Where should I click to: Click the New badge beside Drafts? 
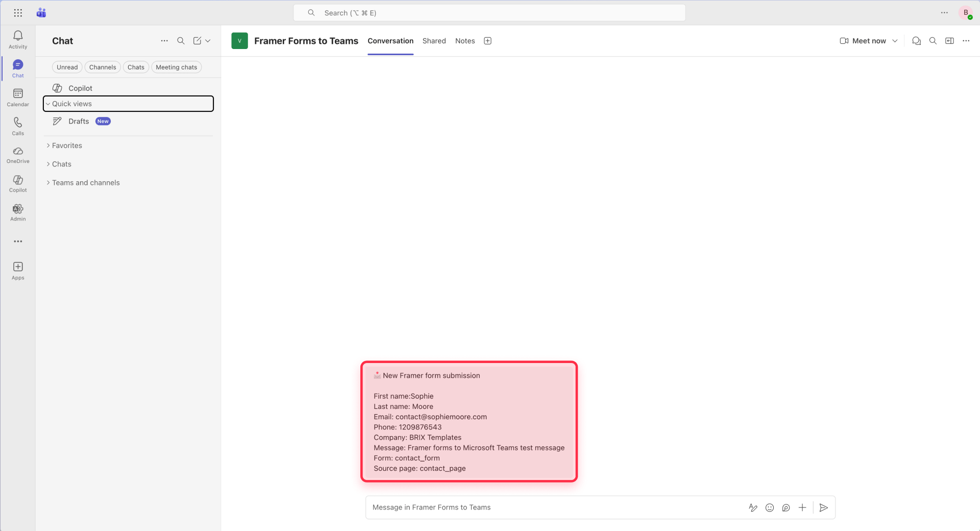(x=103, y=121)
